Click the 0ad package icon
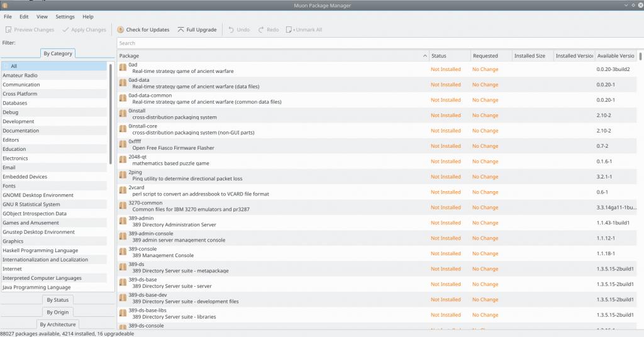Image resolution: width=644 pixels, height=337 pixels. [123, 67]
